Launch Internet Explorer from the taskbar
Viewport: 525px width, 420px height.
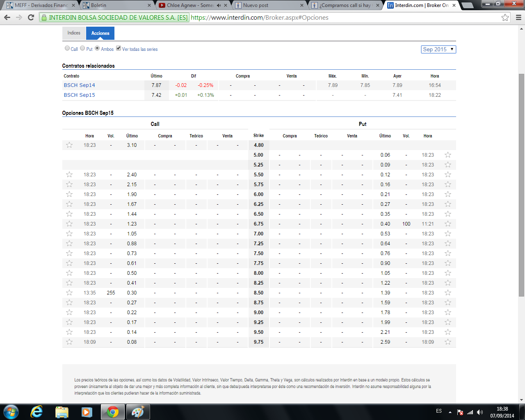click(x=37, y=411)
